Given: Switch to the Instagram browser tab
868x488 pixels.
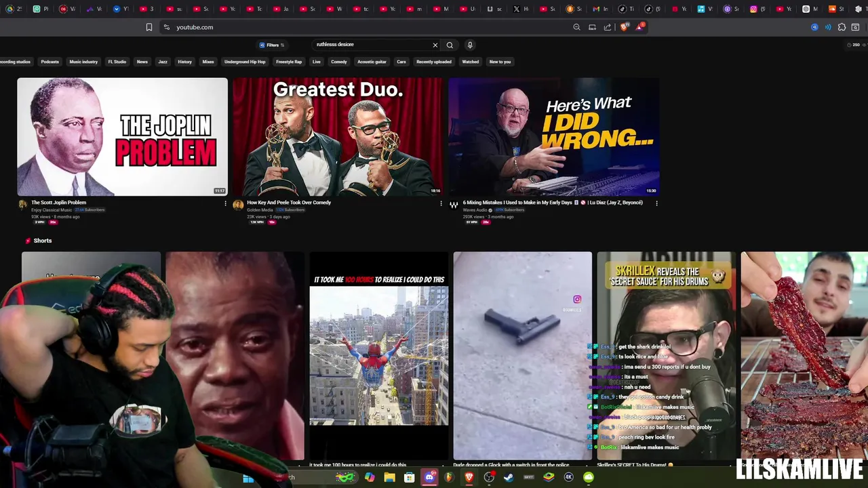Looking at the screenshot, I should (x=758, y=9).
